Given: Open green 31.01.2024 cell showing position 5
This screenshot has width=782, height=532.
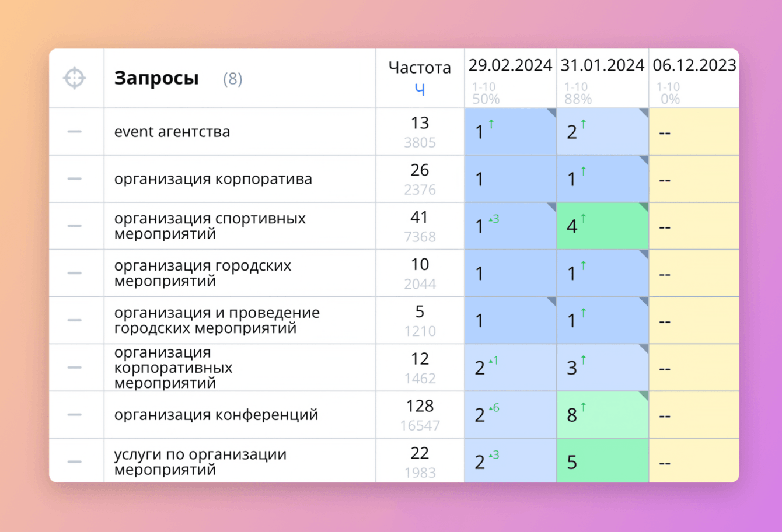Looking at the screenshot, I should tap(603, 460).
